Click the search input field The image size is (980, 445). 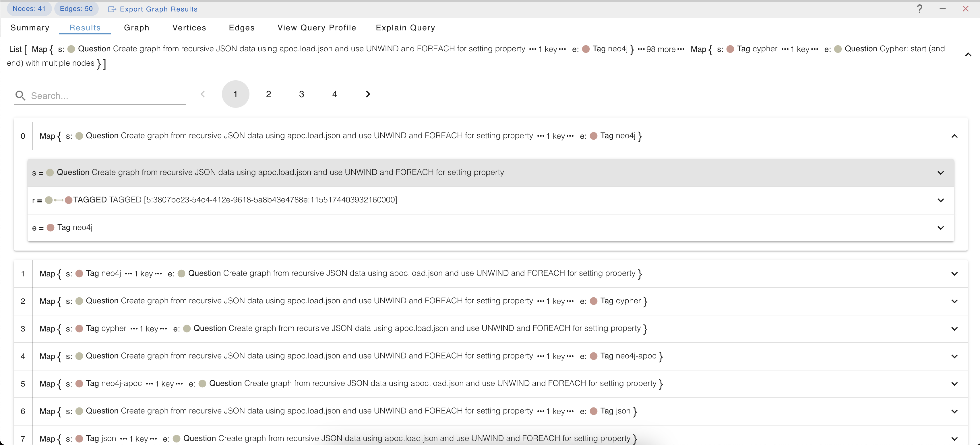pos(100,95)
